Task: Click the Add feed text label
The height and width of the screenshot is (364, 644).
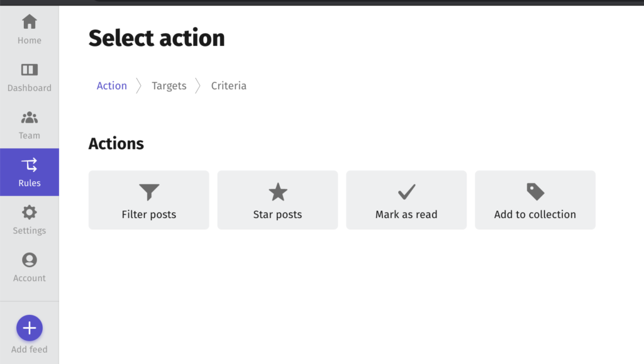Action: [29, 350]
